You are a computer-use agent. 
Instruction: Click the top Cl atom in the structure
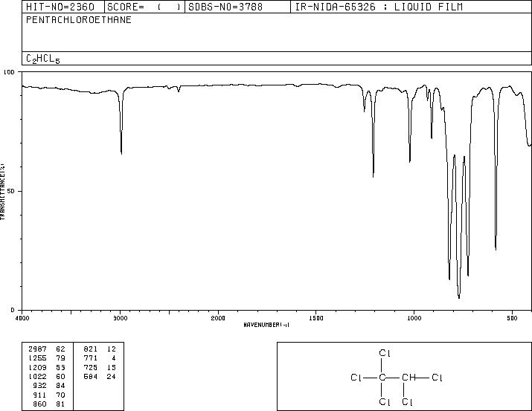(x=385, y=353)
